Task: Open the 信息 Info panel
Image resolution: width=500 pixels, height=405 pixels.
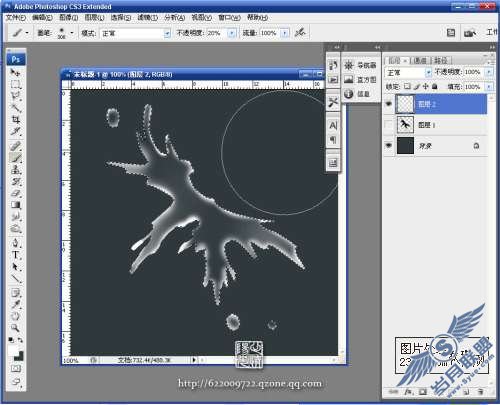Action: coord(357,94)
